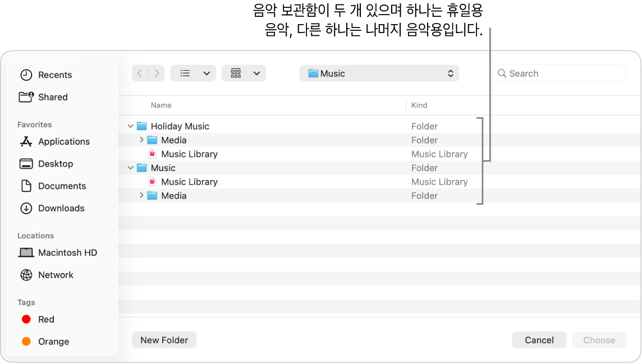This screenshot has width=642, height=364.
Task: Click Holiday Music folder icon
Action: pyautogui.click(x=141, y=126)
